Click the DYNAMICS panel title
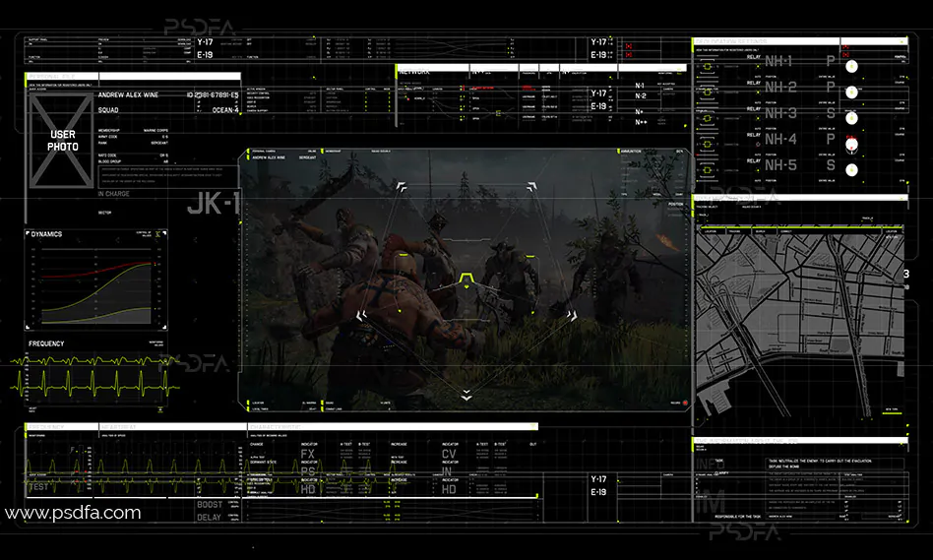933x560 pixels. (46, 234)
